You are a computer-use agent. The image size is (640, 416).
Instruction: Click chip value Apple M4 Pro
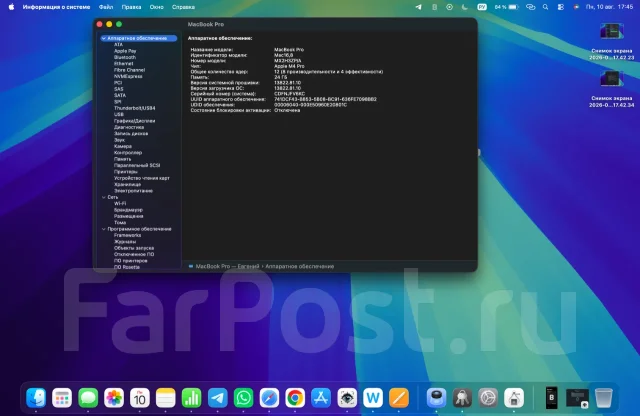289,66
